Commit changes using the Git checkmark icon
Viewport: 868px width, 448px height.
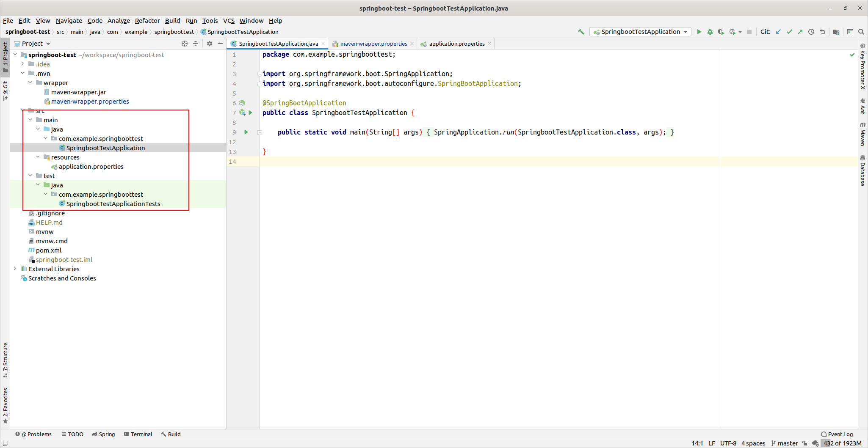click(x=789, y=32)
